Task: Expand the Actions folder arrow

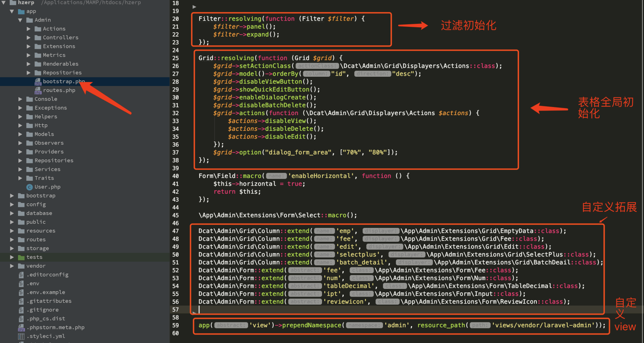Action: click(x=29, y=29)
